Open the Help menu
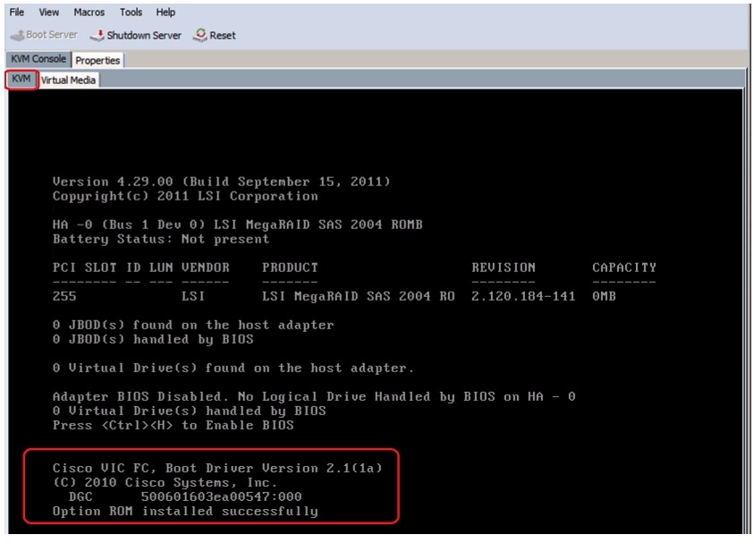Image resolution: width=754 pixels, height=560 pixels. pos(165,12)
